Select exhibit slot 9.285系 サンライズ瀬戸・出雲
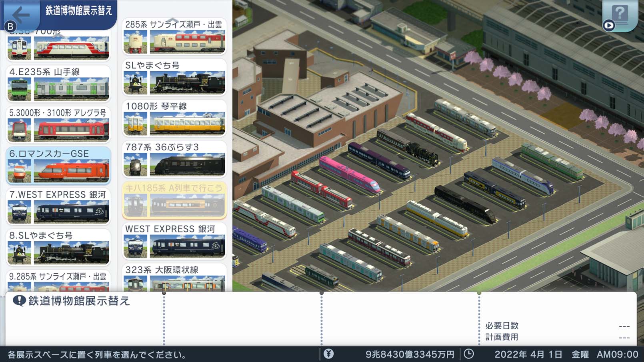 point(58,281)
